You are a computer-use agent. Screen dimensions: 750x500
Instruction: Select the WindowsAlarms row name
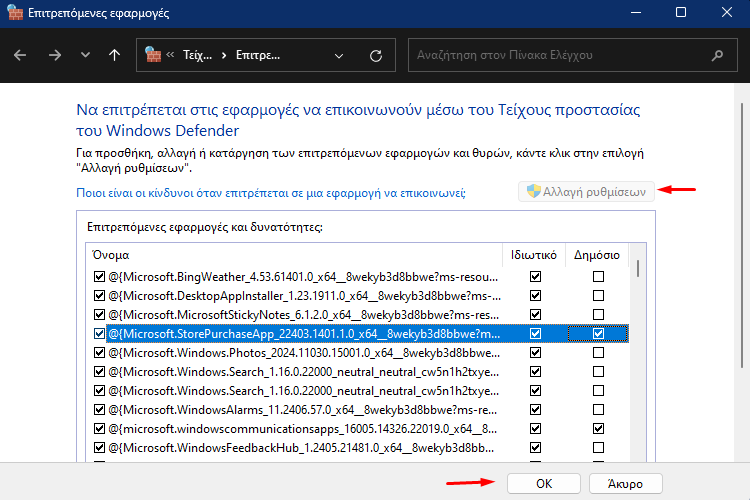(302, 410)
